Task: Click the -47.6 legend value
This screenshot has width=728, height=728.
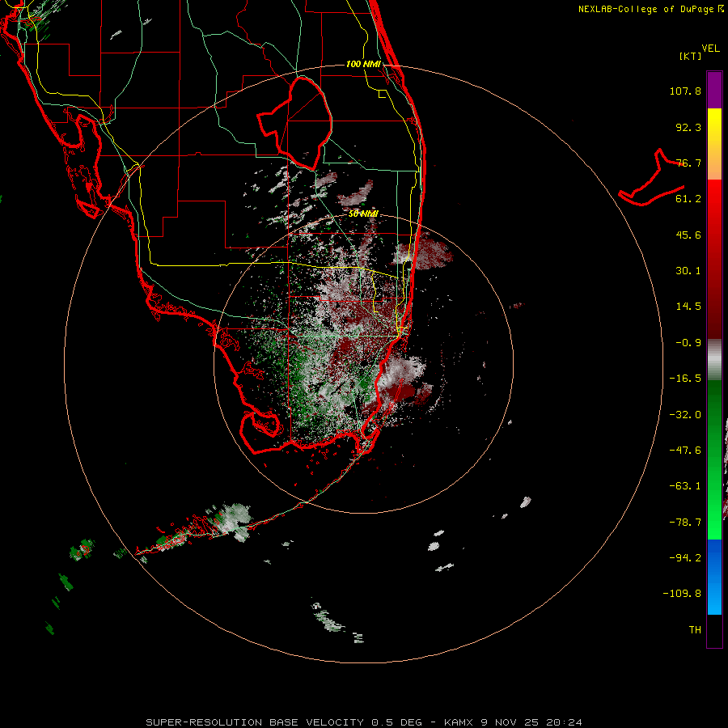Action: [x=685, y=451]
